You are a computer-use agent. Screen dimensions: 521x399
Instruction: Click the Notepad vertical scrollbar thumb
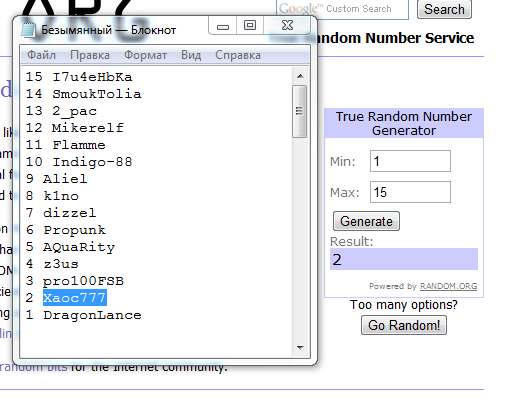point(299,111)
